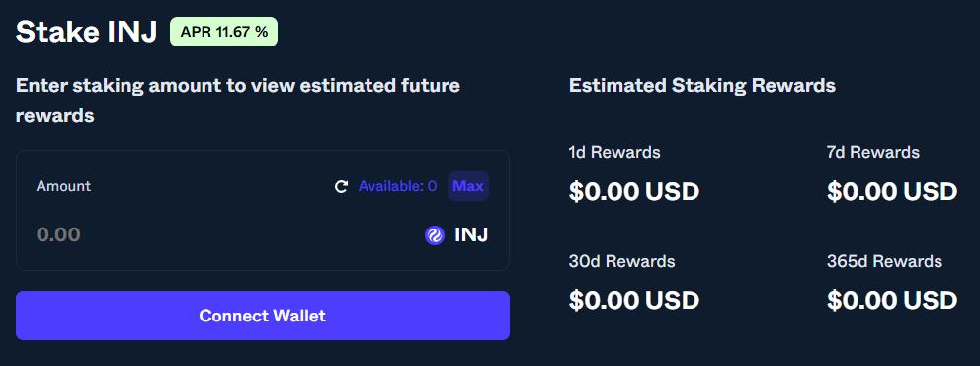The image size is (980, 366).
Task: Click the 7d Rewards label
Action: (873, 152)
